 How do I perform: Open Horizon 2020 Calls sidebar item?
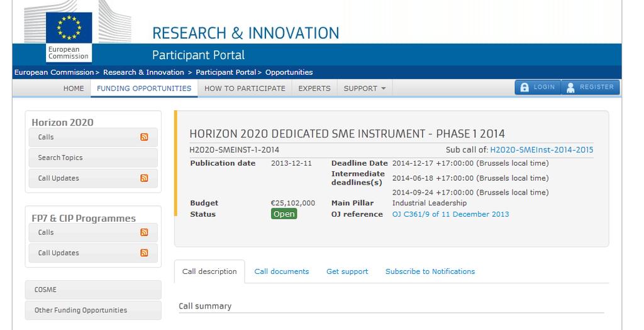(x=93, y=137)
